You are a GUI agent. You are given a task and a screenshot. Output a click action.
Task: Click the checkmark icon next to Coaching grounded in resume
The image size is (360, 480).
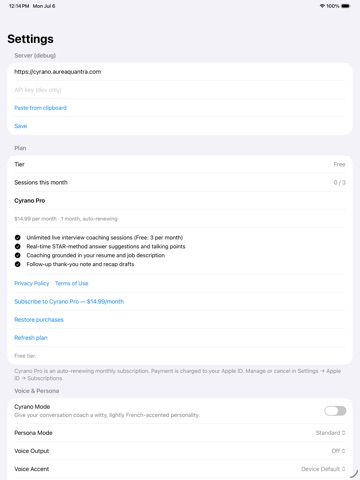[18, 255]
